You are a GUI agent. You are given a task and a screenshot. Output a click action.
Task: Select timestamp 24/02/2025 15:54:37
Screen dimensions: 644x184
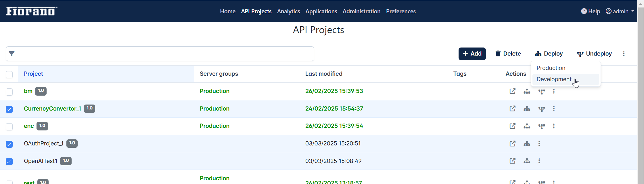pos(334,109)
